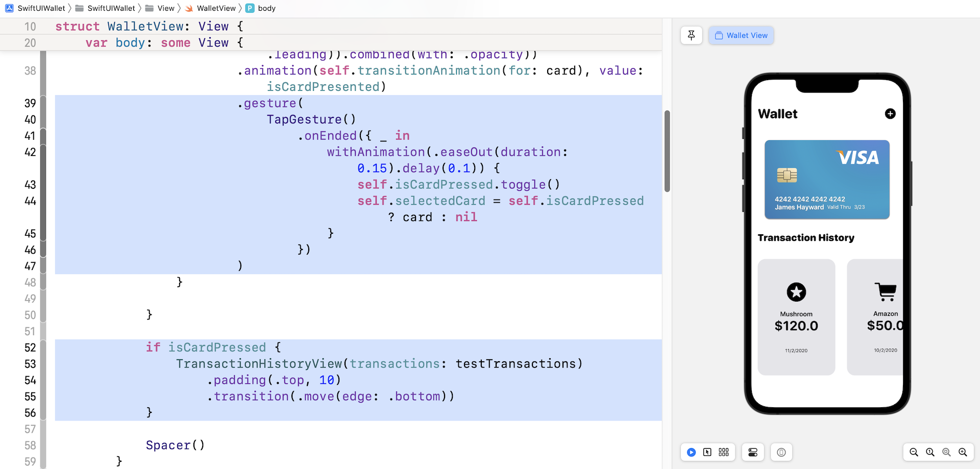Zoom in the preview canvas
The width and height of the screenshot is (980, 469).
coord(963,452)
